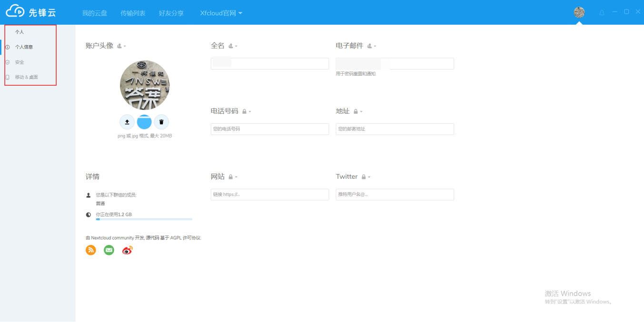Click the 个人 sidebar header

[20, 32]
